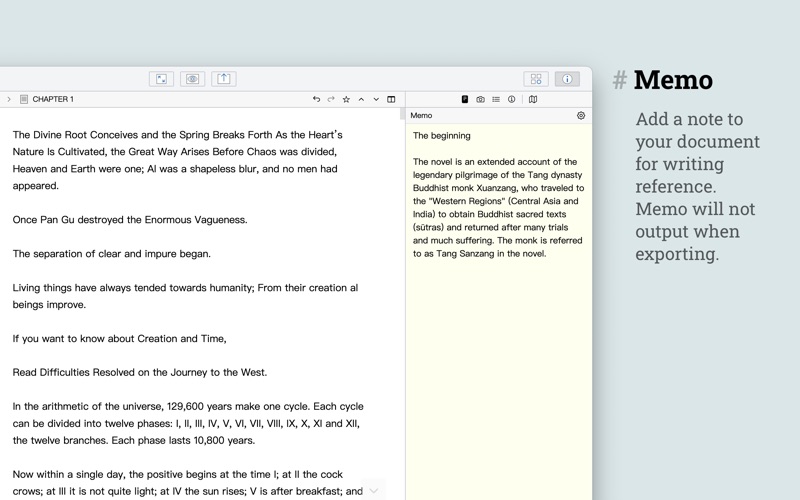Click the fullscreen focus mode icon
This screenshot has height=500, width=800.
(x=162, y=79)
